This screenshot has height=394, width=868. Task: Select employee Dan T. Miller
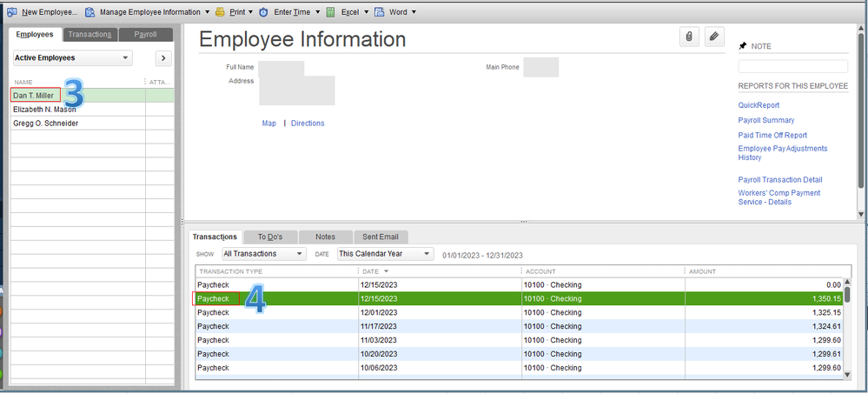click(x=34, y=96)
